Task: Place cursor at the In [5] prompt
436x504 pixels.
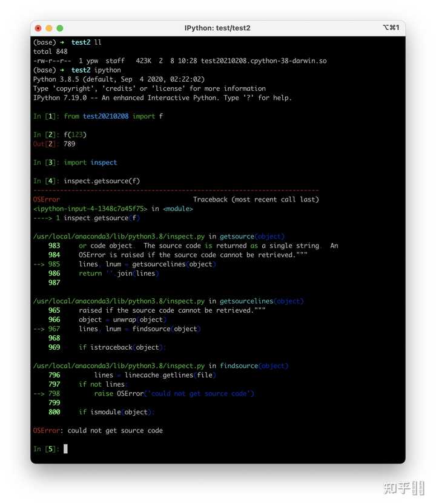Action: click(65, 449)
